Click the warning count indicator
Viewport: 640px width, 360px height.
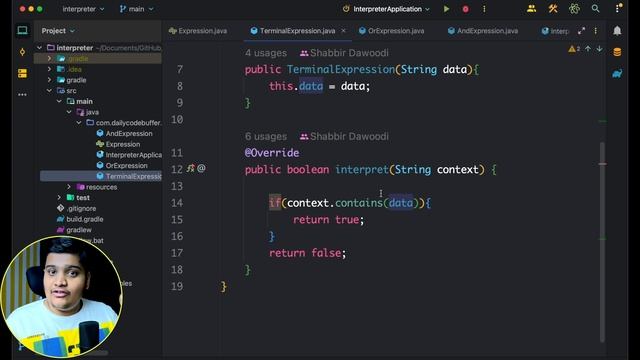pos(574,49)
